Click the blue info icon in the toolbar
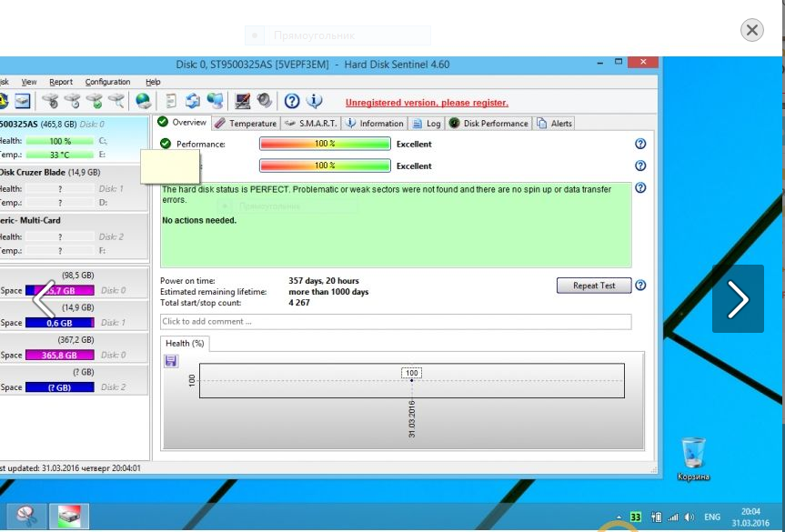The width and height of the screenshot is (785, 532). coord(315,101)
